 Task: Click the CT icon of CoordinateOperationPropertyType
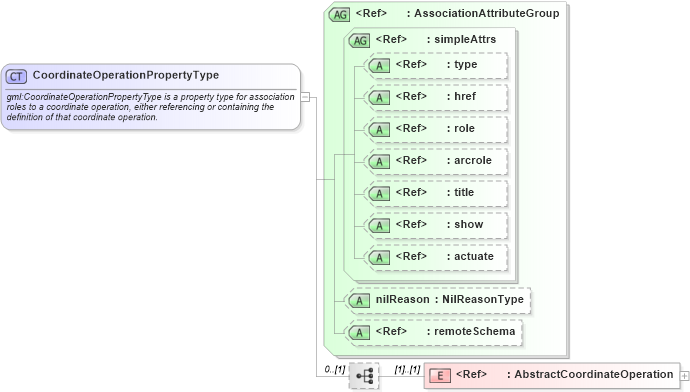tap(16, 77)
